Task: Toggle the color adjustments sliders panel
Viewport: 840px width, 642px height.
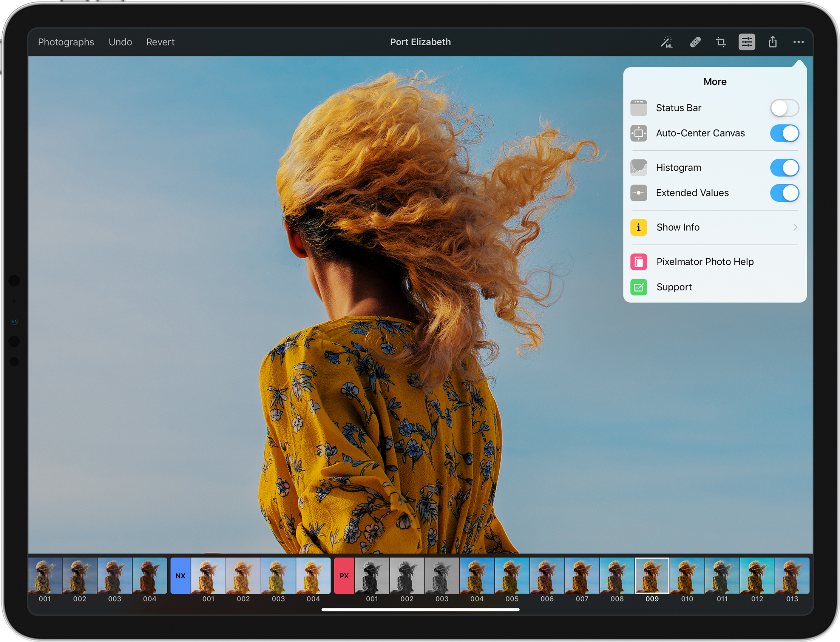Action: (747, 42)
